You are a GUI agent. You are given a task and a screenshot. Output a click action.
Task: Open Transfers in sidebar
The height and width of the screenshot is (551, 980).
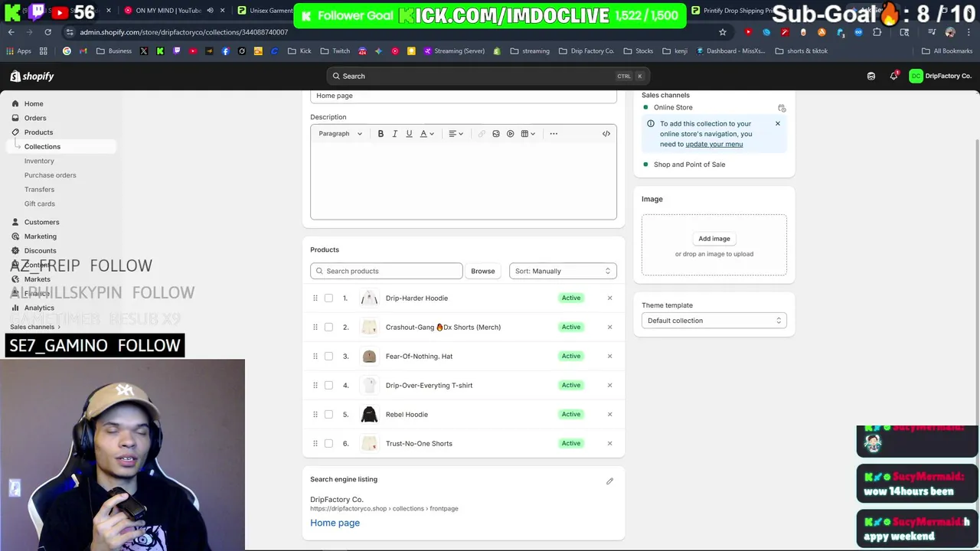pos(39,190)
